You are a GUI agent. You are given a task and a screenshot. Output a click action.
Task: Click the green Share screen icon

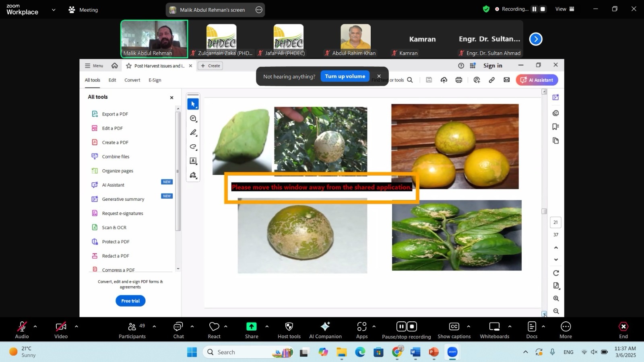[x=252, y=327]
